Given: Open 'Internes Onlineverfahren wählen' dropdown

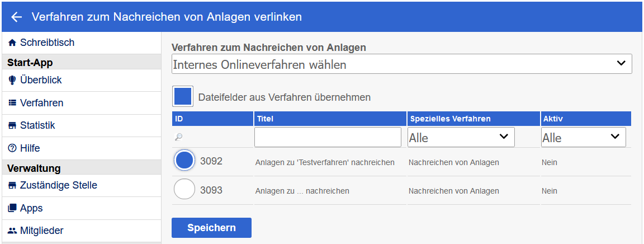Looking at the screenshot, I should pyautogui.click(x=401, y=64).
